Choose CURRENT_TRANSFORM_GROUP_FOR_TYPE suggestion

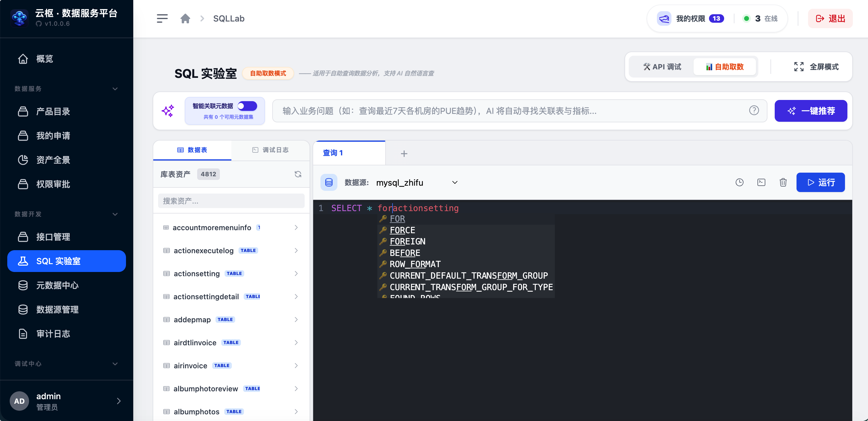pos(466,287)
